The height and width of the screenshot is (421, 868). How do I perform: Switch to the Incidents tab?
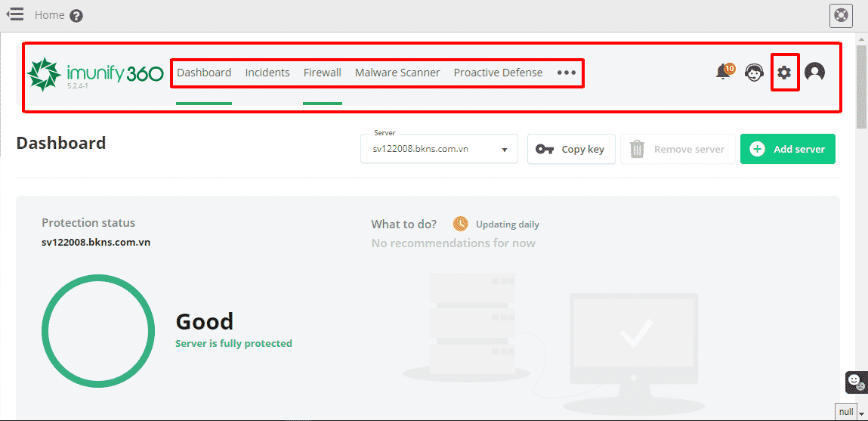(267, 73)
